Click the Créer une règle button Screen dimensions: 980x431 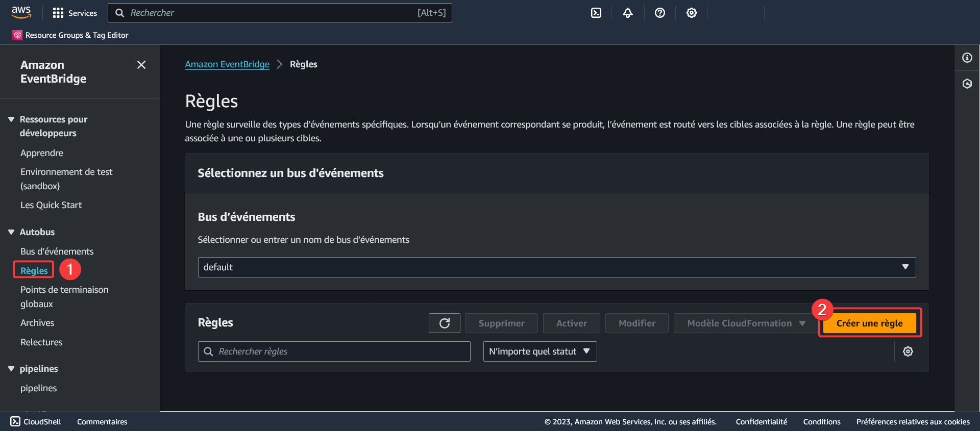[870, 323]
